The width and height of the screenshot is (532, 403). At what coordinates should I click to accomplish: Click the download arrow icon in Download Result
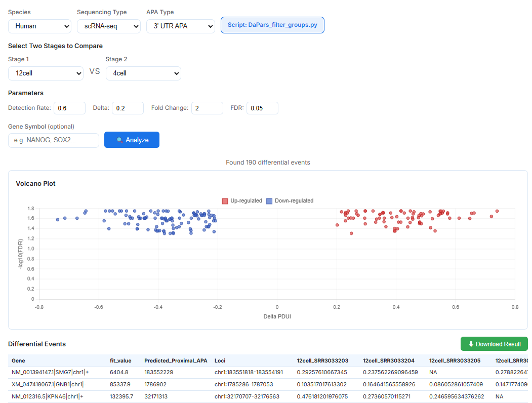click(x=471, y=344)
